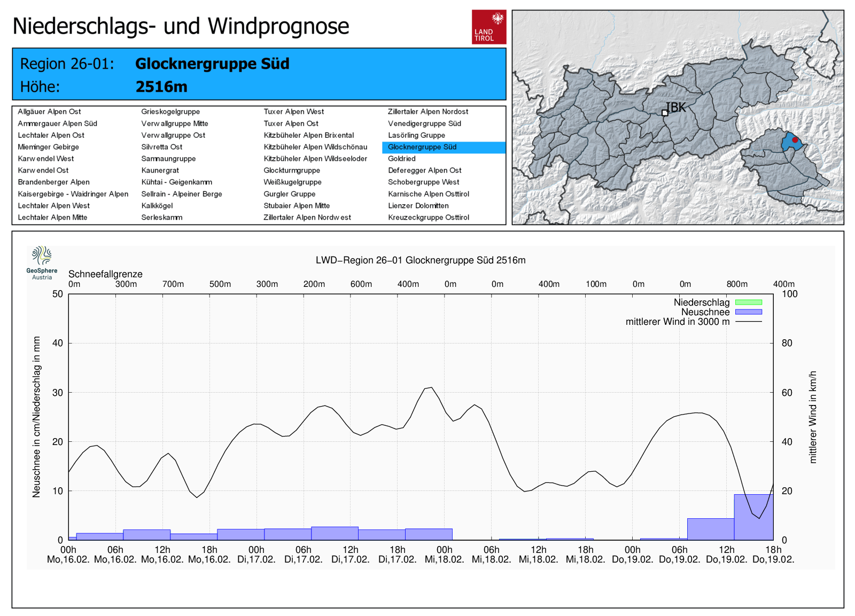Choose Samnaungruppe region

(168, 159)
